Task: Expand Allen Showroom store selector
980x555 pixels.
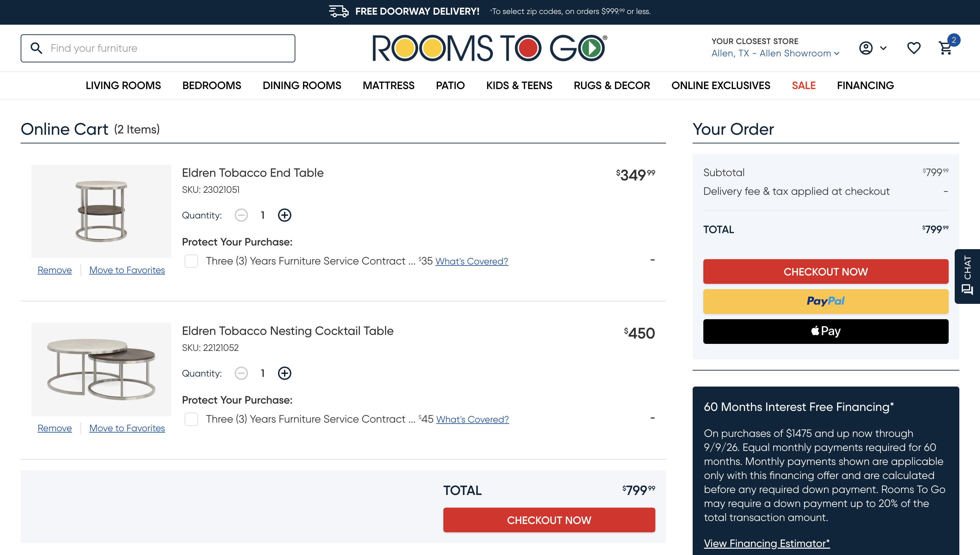Action: [x=775, y=53]
